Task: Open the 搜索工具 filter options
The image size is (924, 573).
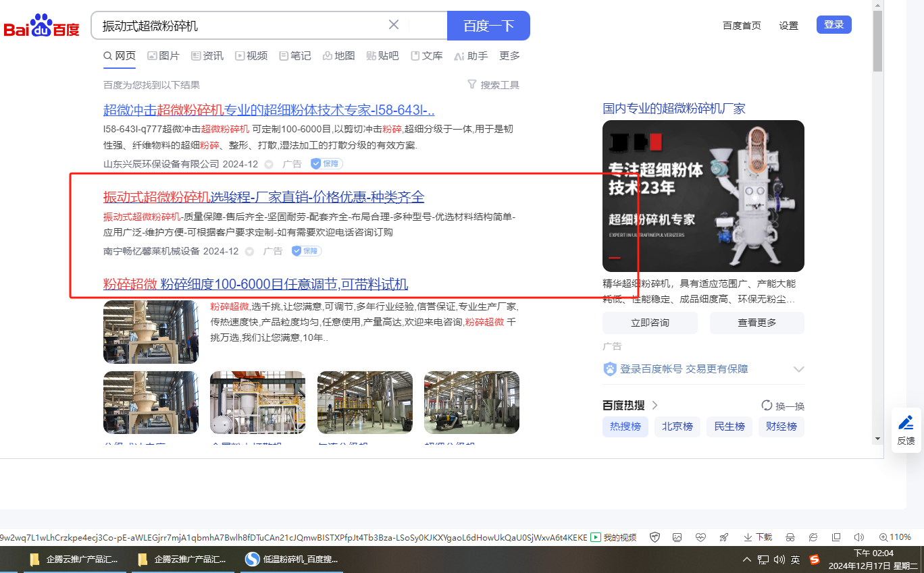Action: point(493,85)
